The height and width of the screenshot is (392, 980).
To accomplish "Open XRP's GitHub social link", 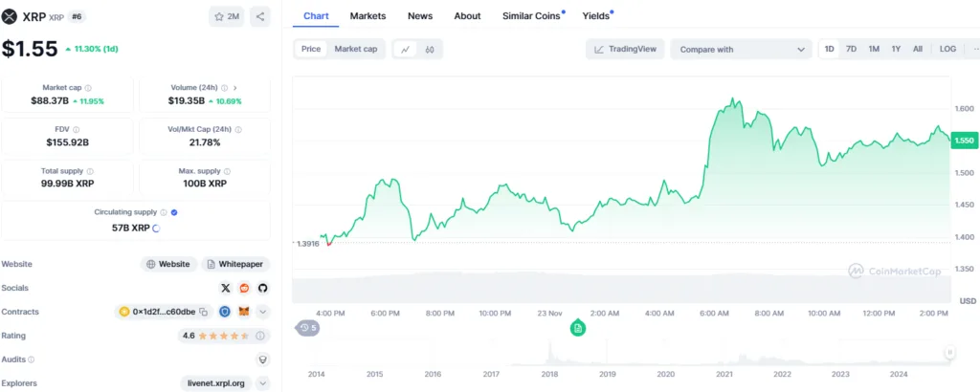I will (x=263, y=288).
